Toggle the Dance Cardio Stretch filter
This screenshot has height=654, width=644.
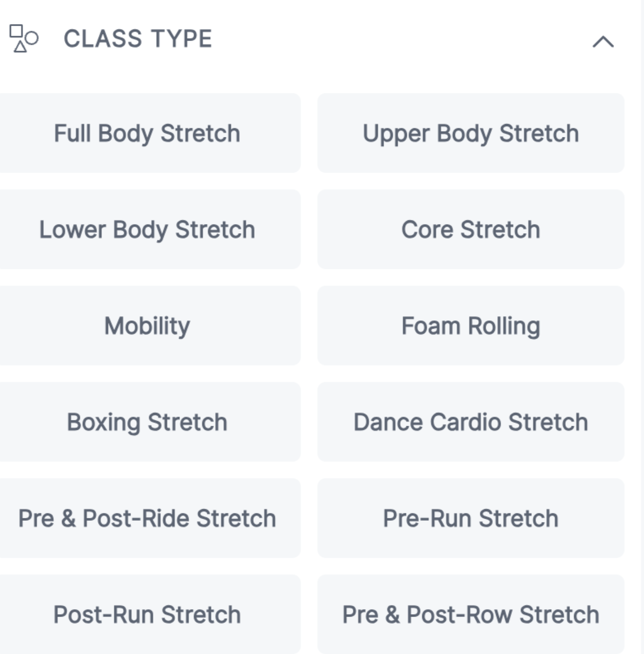pos(471,422)
